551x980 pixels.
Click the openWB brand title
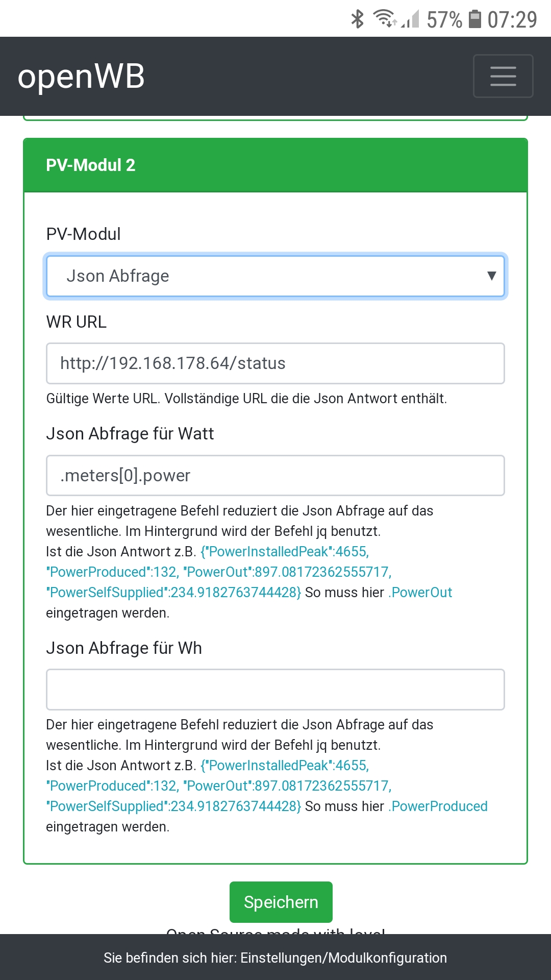(82, 77)
